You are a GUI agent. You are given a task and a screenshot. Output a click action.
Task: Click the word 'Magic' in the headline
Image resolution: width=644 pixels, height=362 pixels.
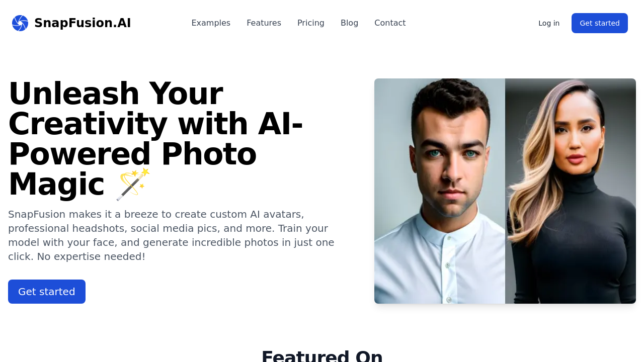pos(56,185)
